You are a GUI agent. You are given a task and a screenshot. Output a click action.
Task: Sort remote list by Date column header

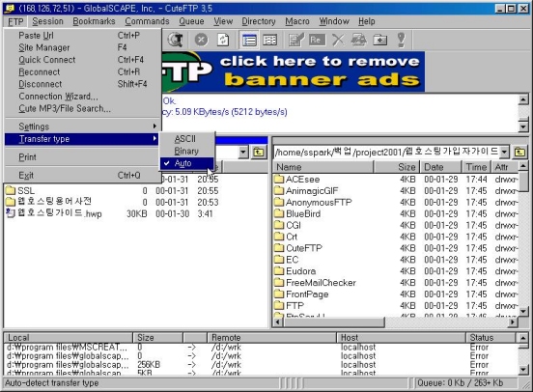click(441, 167)
